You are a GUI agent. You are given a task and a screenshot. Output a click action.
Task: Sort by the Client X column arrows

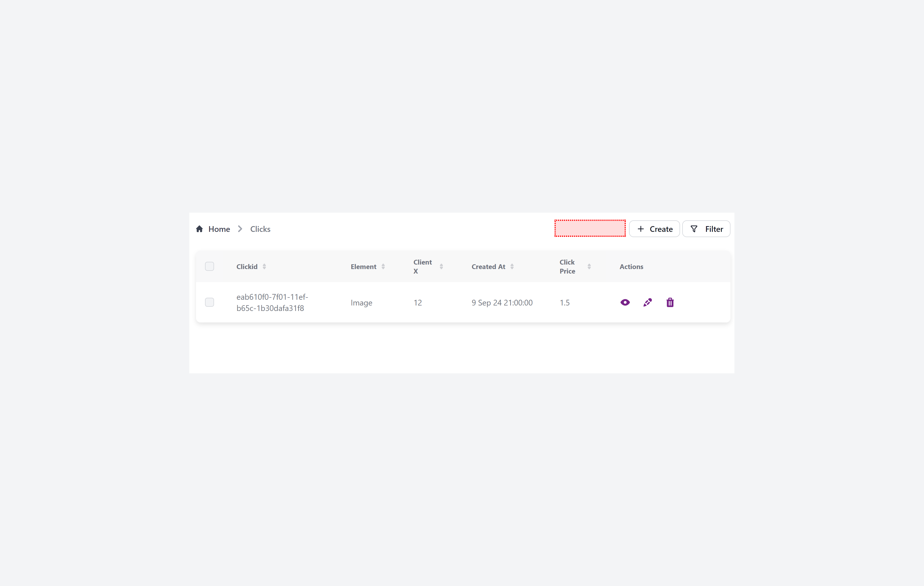(441, 267)
